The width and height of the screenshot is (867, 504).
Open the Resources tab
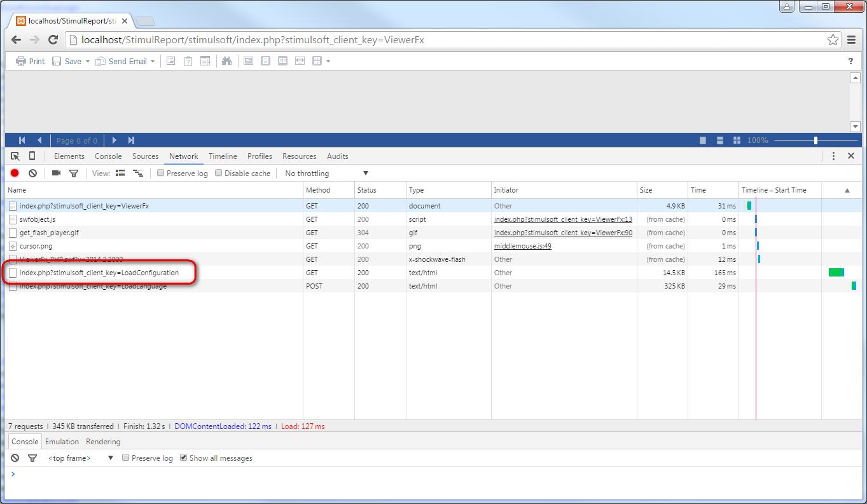point(300,156)
